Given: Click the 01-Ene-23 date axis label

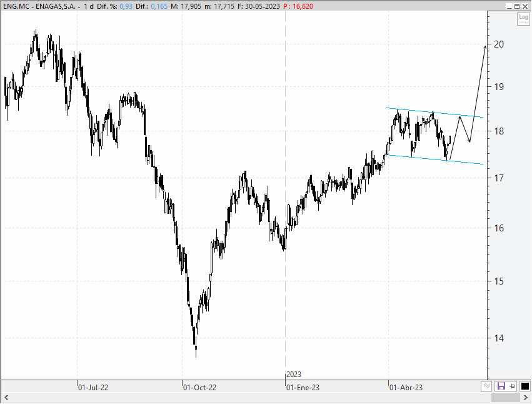Looking at the screenshot, I should click(x=303, y=387).
